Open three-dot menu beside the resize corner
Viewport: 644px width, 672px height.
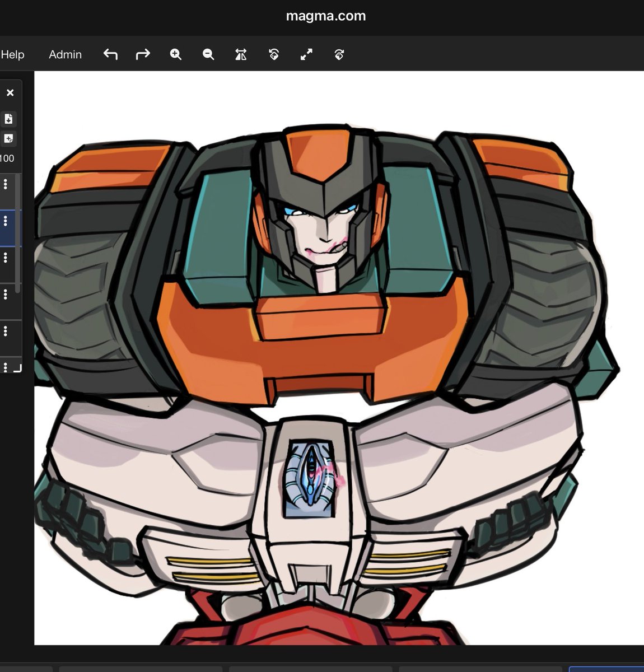point(6,367)
